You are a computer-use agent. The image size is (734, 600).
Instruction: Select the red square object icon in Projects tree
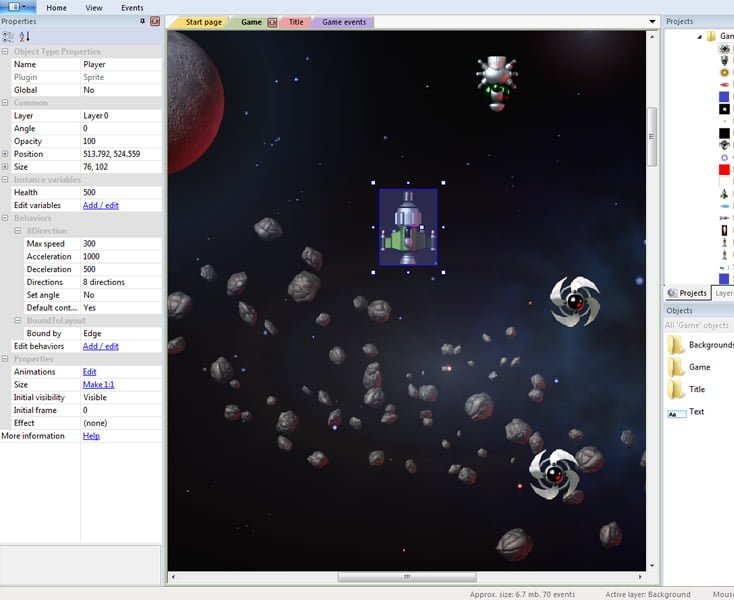pos(724,169)
